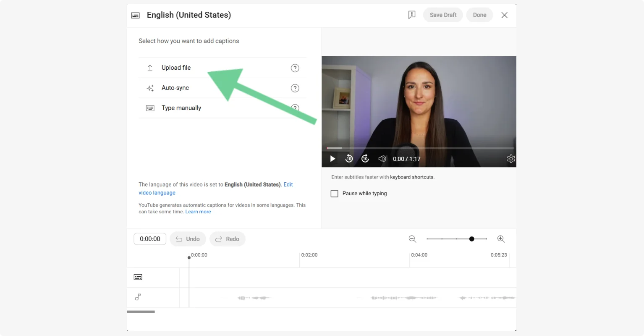
Task: Enable the Pause while typing checkbox
Action: (335, 194)
